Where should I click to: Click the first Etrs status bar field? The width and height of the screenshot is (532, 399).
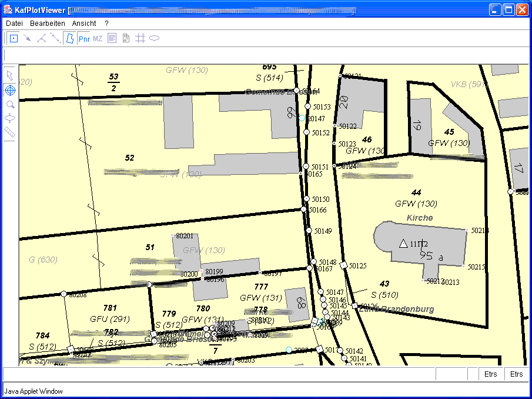[x=490, y=374]
